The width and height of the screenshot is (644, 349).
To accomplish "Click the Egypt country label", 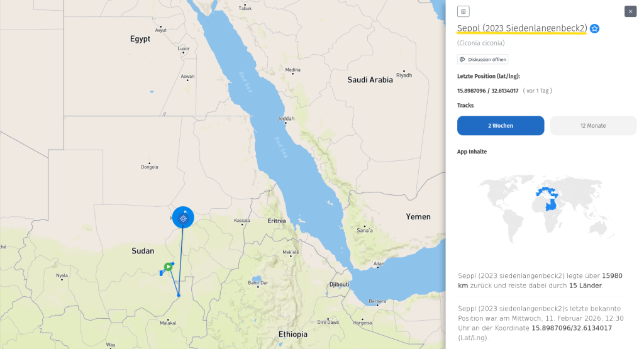I will [140, 39].
